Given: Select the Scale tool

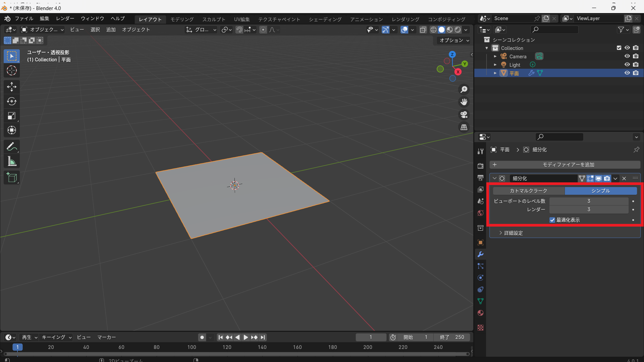Looking at the screenshot, I should pyautogui.click(x=12, y=116).
